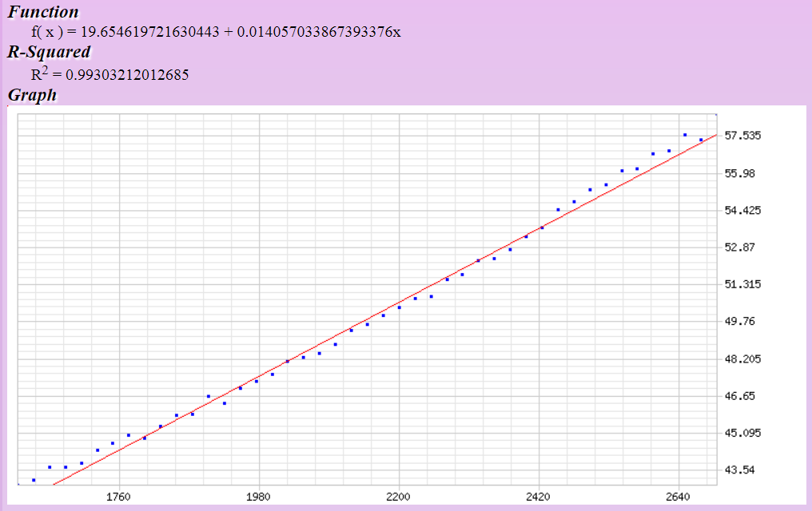
Task: Click the y-axis label 51.315
Action: (742, 284)
